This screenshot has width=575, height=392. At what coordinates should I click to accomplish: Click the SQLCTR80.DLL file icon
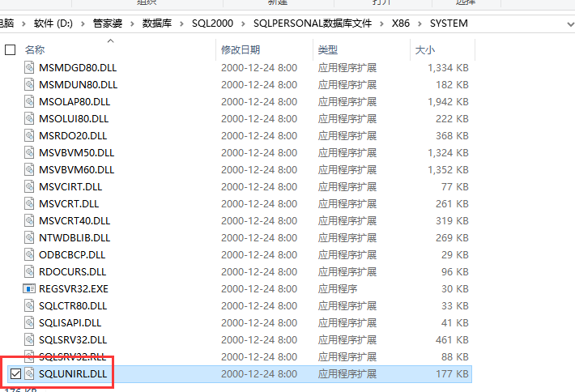point(29,305)
